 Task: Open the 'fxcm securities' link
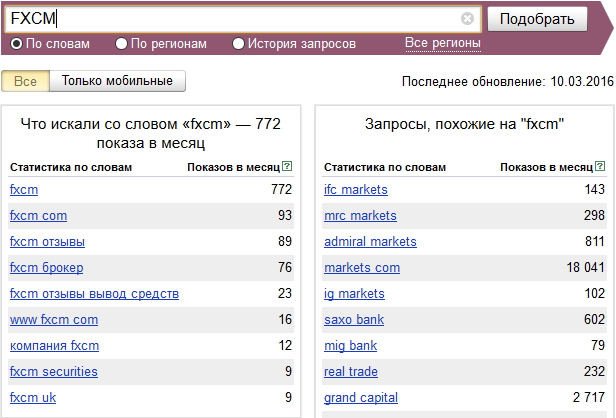(54, 372)
